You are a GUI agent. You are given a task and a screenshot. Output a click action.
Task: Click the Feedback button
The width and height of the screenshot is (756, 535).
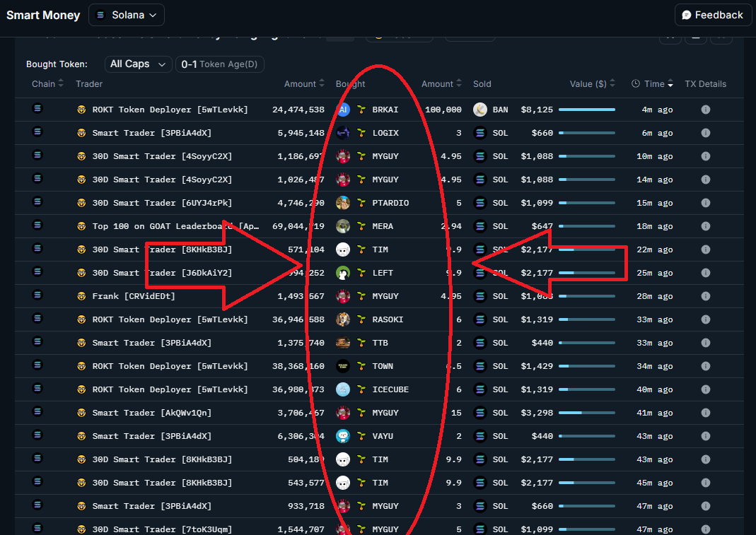(713, 15)
